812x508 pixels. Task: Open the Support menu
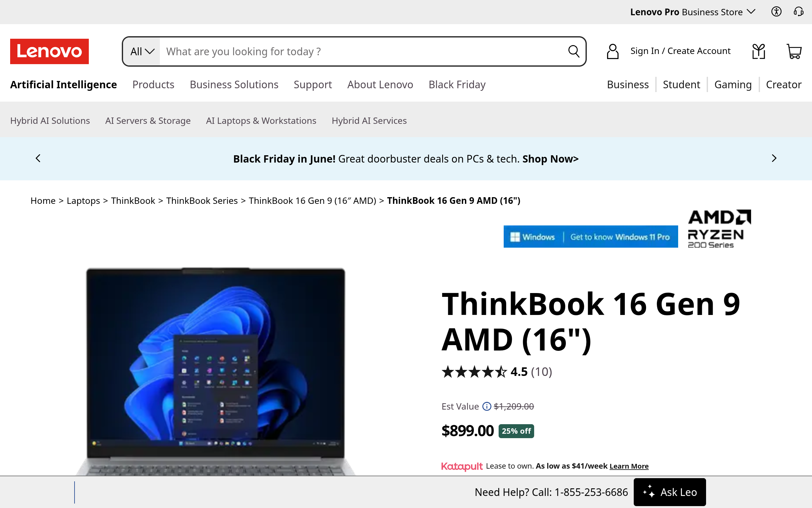click(313, 85)
